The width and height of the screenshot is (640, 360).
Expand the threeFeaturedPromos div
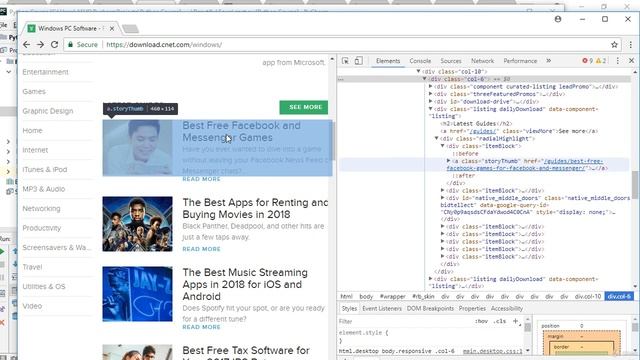pos(431,94)
